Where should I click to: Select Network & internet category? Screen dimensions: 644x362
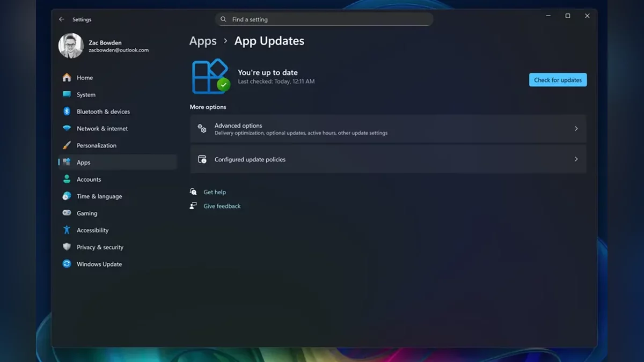click(118, 128)
